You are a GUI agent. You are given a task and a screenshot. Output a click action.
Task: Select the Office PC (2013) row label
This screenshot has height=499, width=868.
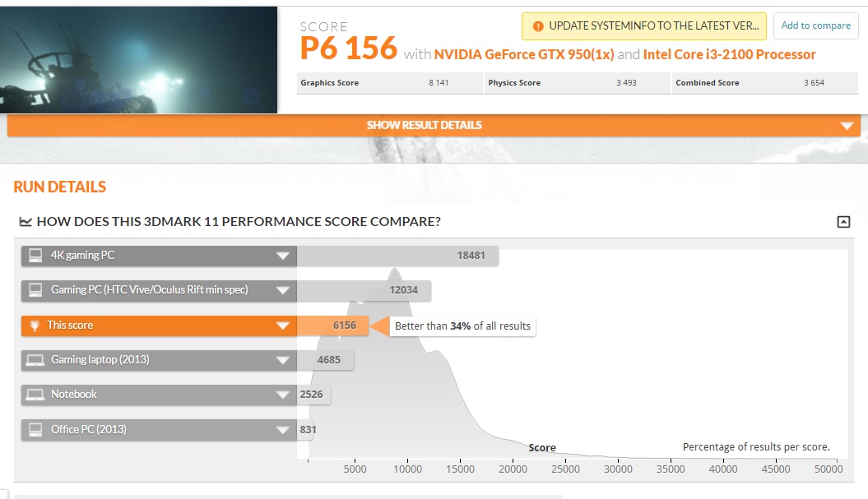(89, 429)
